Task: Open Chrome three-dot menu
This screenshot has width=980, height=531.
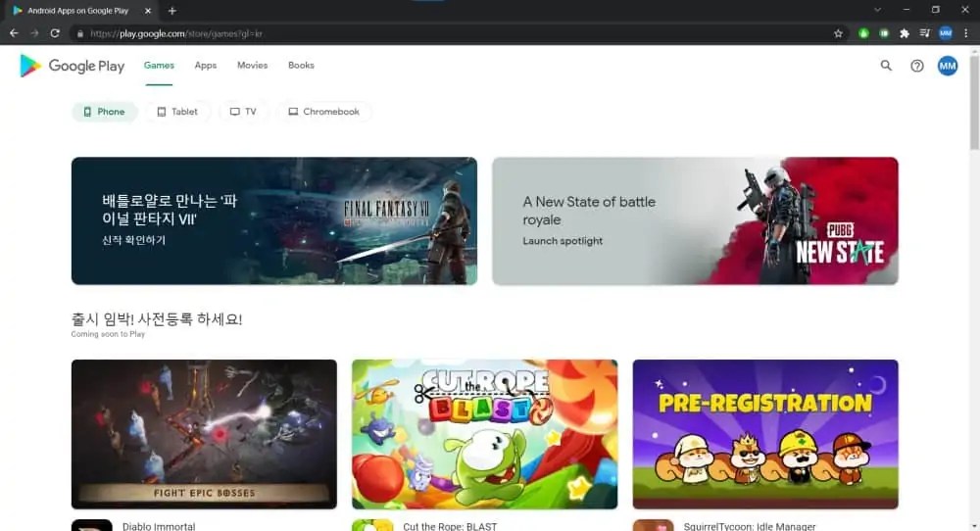Action: (965, 33)
